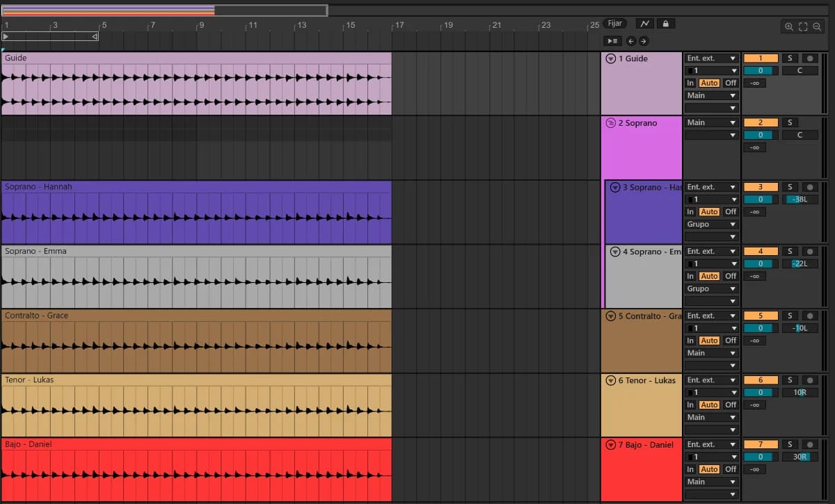835x504 pixels.
Task: Toggle track activator 7 on Bajo Daniel
Action: pos(761,444)
